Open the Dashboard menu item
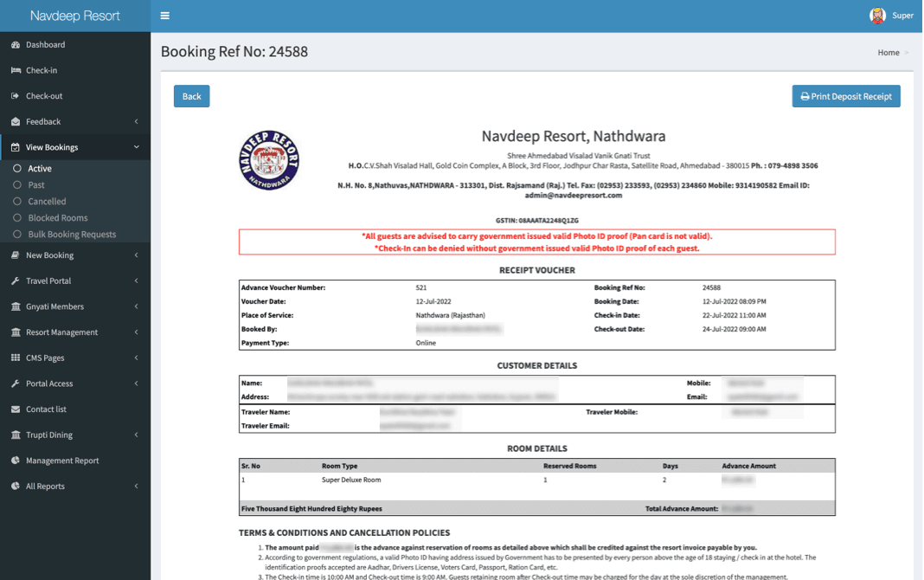 pos(75,45)
